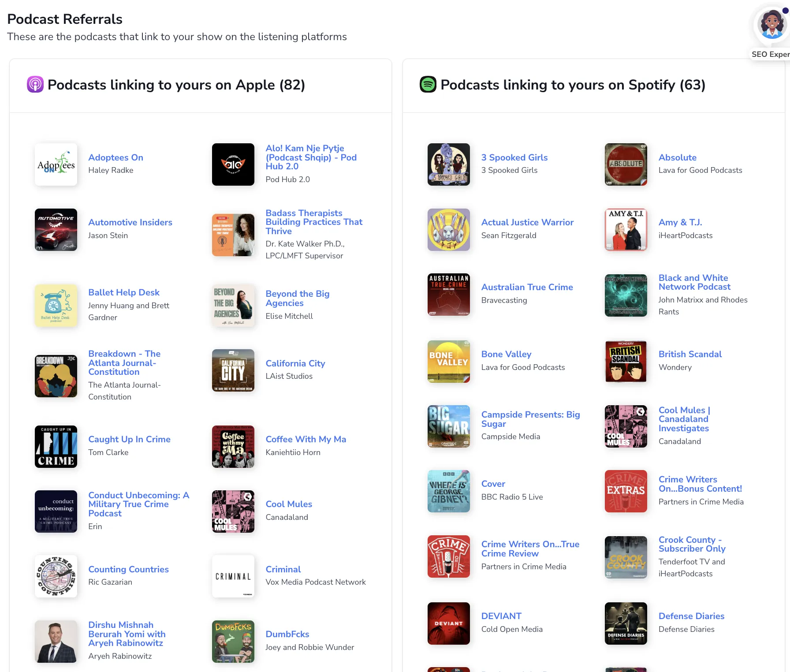This screenshot has height=672, width=790.
Task: Open the Crime Extras cover art
Action: (626, 491)
